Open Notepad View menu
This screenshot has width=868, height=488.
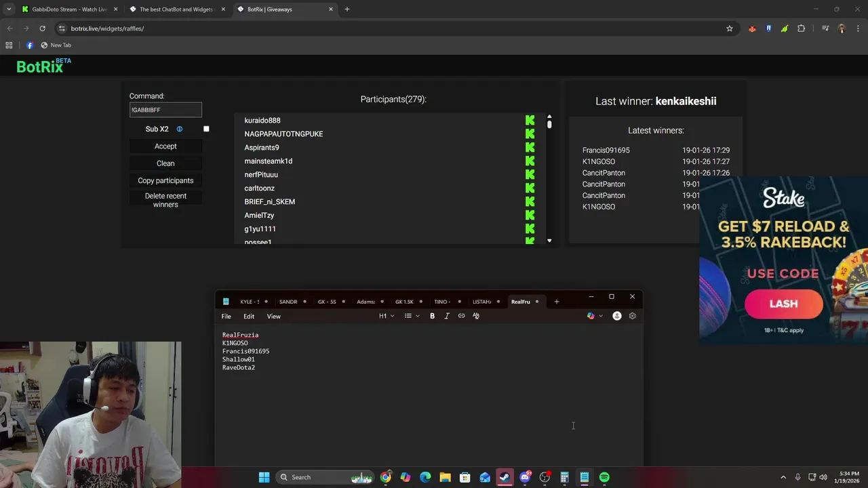[273, 317]
